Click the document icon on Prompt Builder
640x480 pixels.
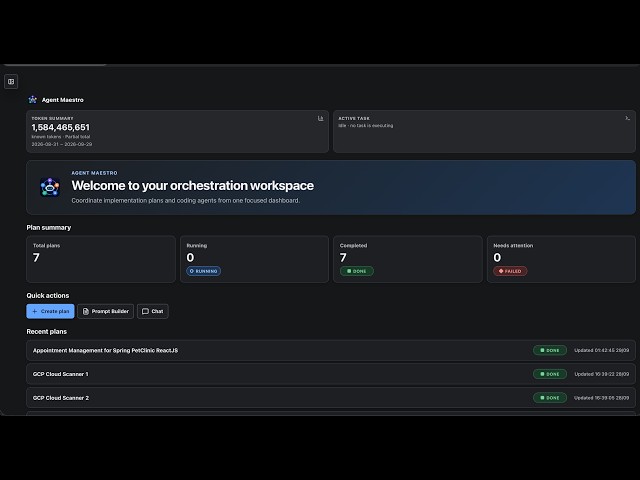86,311
